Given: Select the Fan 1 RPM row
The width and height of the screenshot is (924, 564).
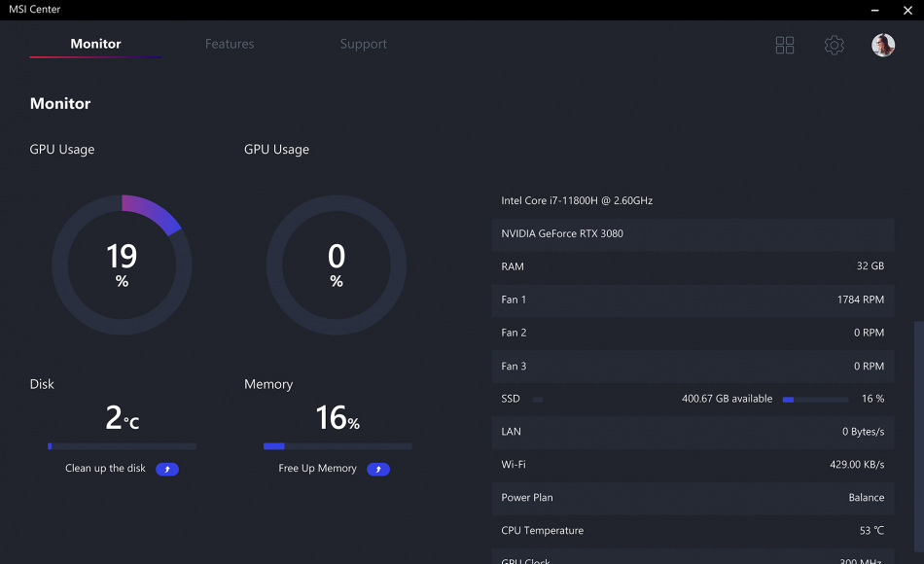Looking at the screenshot, I should (x=693, y=300).
